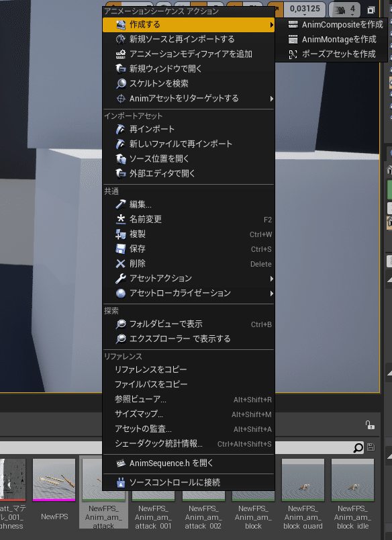392x540 pixels.
Task: Open the 0,03125 scale snap value dropdown
Action: (x=305, y=9)
